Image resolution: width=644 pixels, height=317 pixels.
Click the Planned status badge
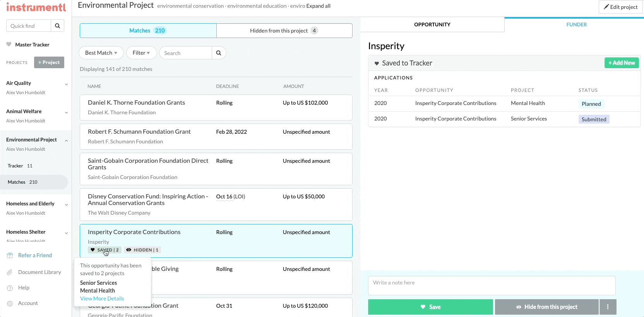591,104
